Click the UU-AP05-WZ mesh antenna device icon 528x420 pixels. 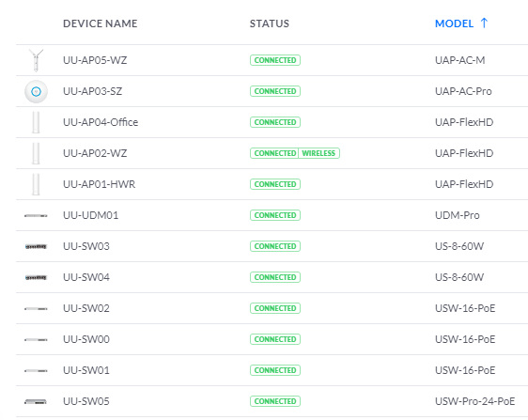(x=36, y=60)
